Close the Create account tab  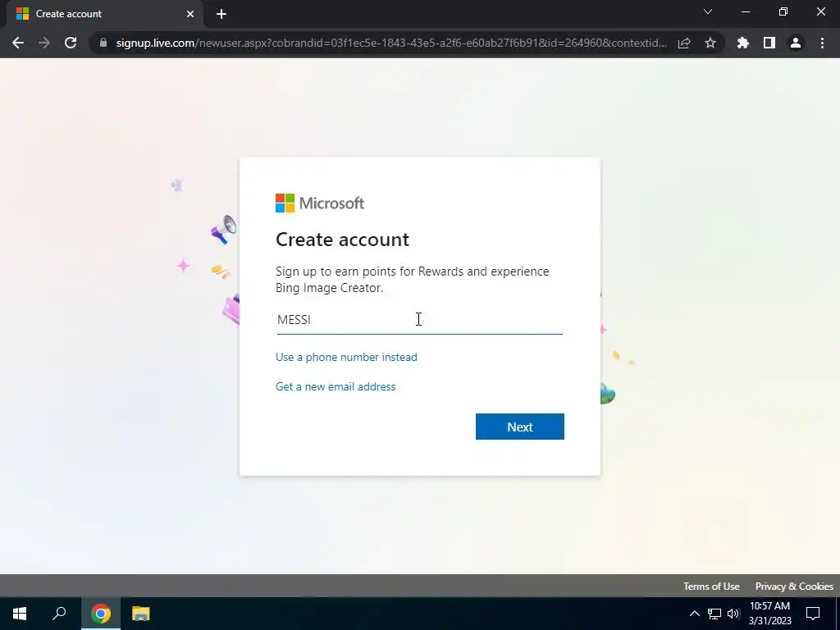click(x=190, y=14)
